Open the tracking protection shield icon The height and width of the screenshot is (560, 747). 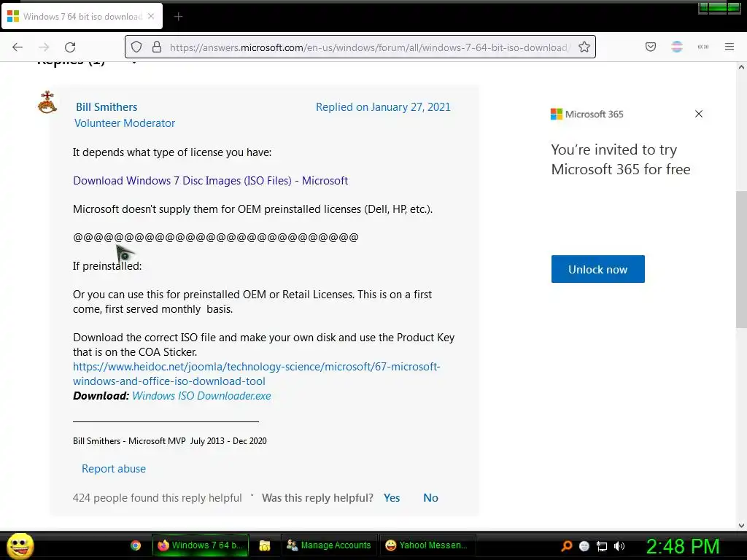click(136, 47)
